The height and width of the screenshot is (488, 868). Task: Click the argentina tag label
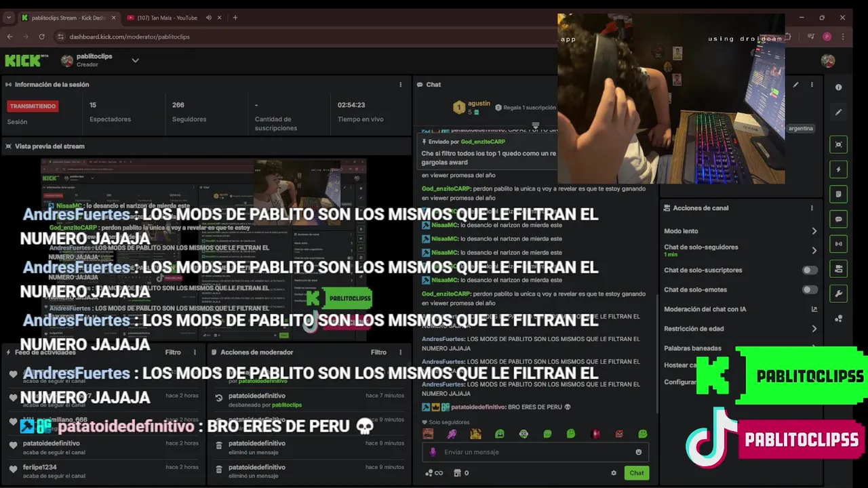click(800, 128)
